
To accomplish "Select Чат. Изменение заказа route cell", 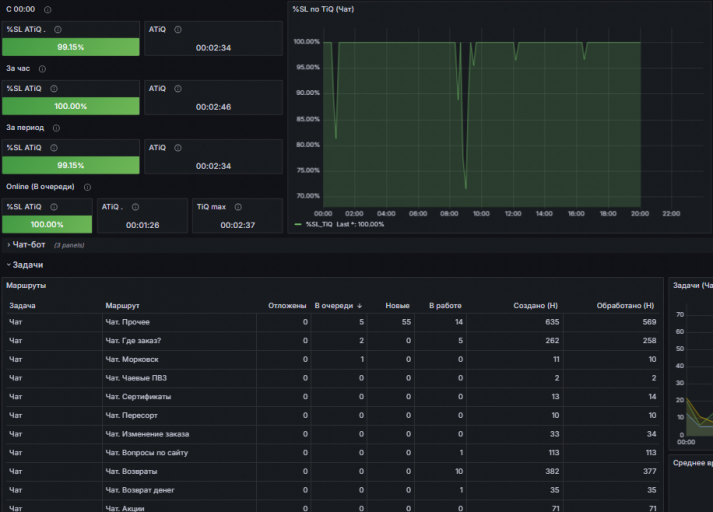I will tap(179, 434).
